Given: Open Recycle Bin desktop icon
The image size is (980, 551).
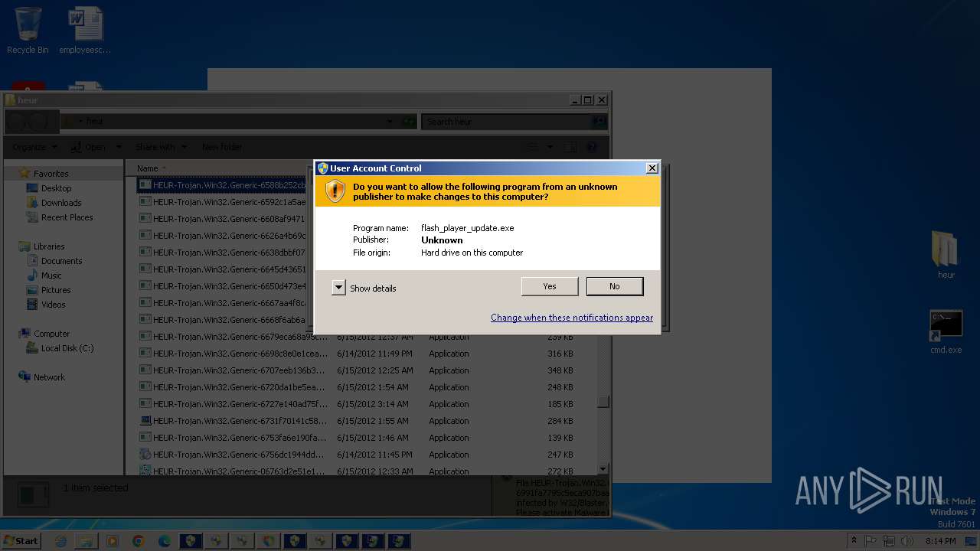Looking at the screenshot, I should 28,31.
